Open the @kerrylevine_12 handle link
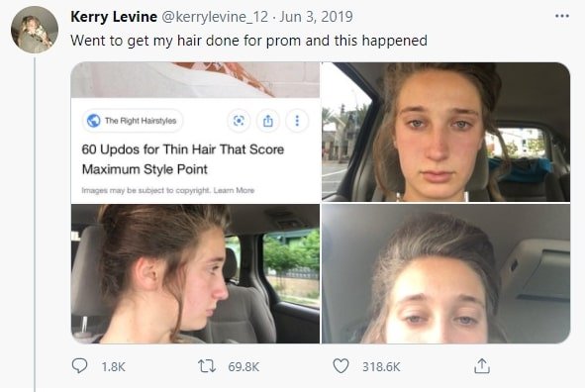Image resolution: width=585 pixels, height=392 pixels. point(215,17)
